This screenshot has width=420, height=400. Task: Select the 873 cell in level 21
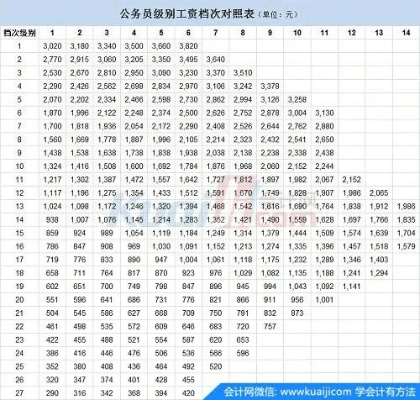[x=297, y=313]
